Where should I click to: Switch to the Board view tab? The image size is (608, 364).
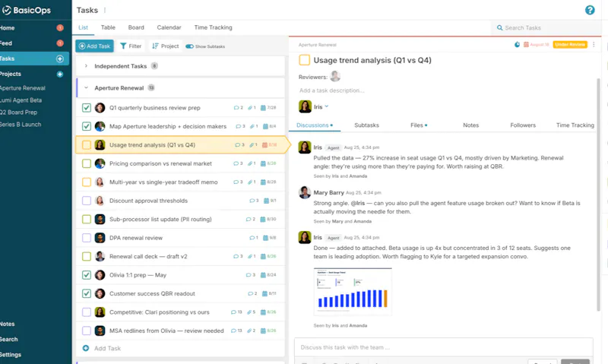click(136, 27)
